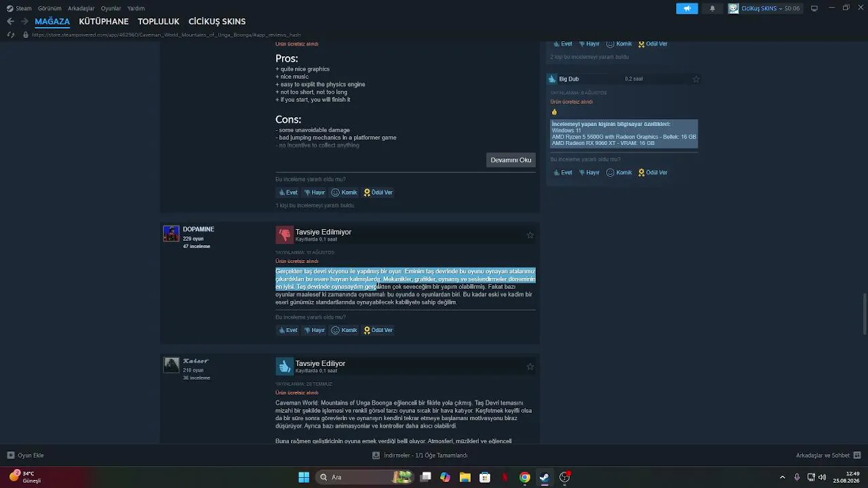868x488 pixels.
Task: Vote Hayır on DOPAMINE's review
Action: click(x=315, y=330)
